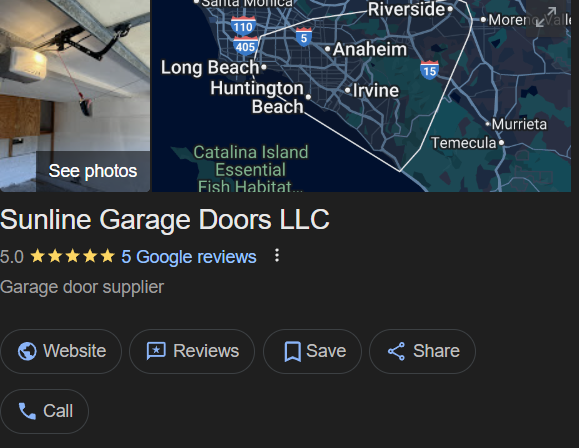Screen dimensions: 579x448
Task: Click the garage door opener photo
Action: click(x=75, y=96)
